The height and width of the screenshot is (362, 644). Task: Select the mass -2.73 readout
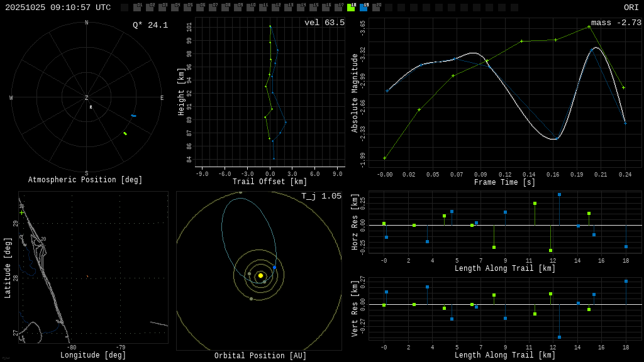coord(616,23)
